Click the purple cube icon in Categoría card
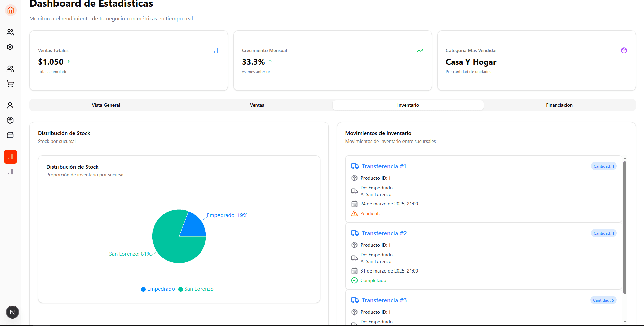 624,50
